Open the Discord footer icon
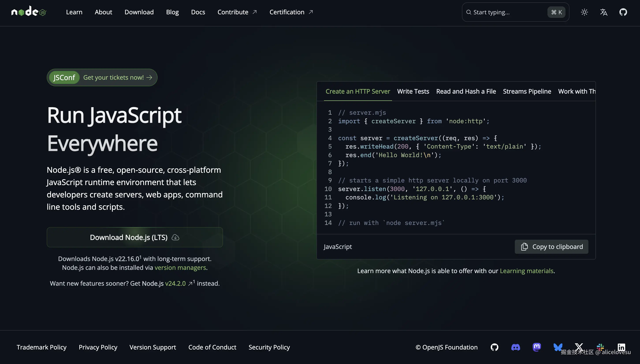Viewport: 640px width, 364px height. coord(515,347)
